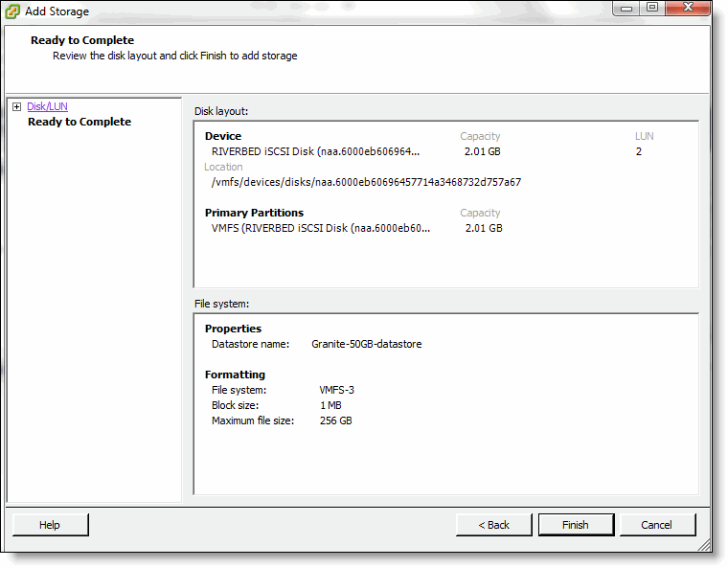This screenshot has width=728, height=568.
Task: Click the Primary Partitions header
Action: pyautogui.click(x=255, y=213)
